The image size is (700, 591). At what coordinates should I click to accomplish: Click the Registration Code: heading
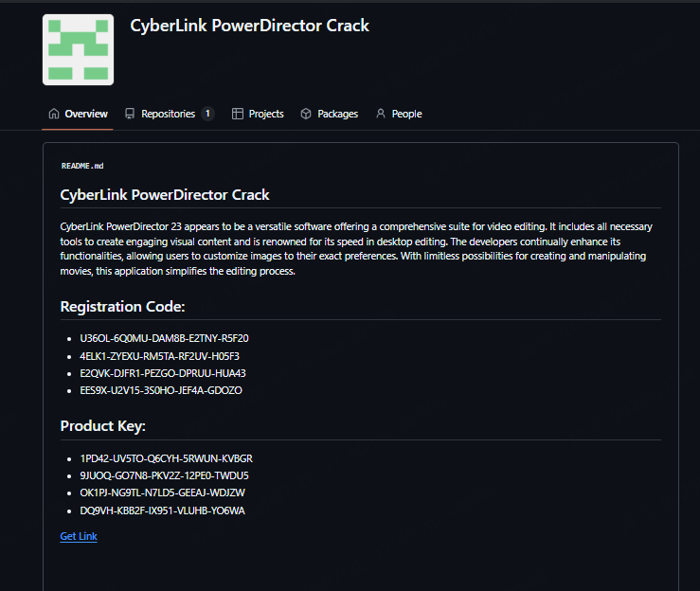pos(122,307)
